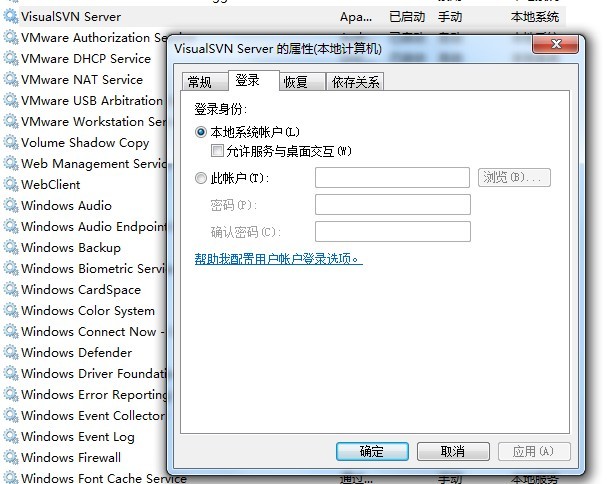614x484 pixels.
Task: Click the Windows Color System gear icon
Action: click(11, 311)
